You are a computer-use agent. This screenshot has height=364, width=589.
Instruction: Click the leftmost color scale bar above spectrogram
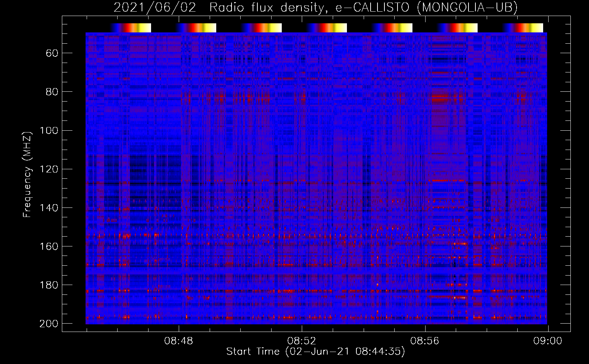coord(130,28)
